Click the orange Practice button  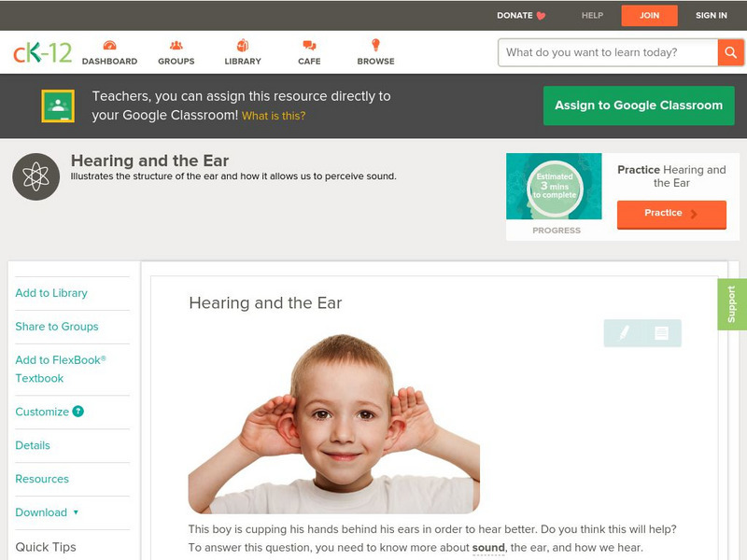(x=671, y=215)
